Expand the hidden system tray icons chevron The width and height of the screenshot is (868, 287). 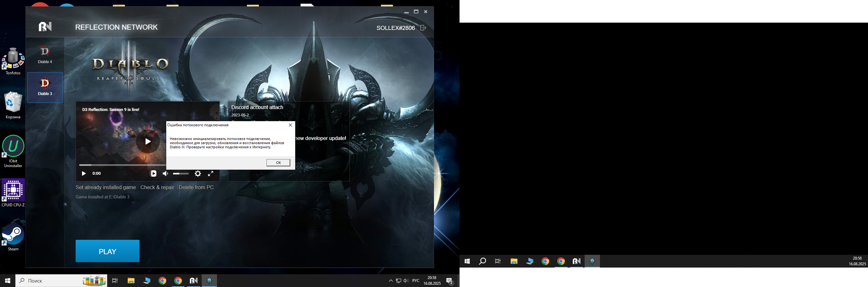[391, 281]
